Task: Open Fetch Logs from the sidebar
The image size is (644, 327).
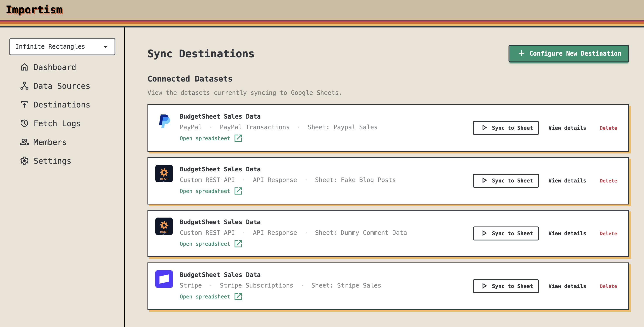Action: 57,123
